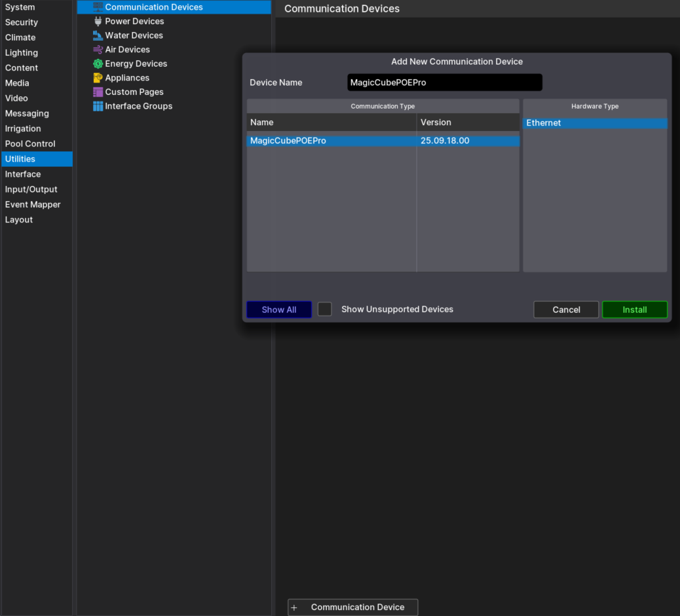680x616 pixels.
Task: Click the Appliances yellow icon
Action: [x=98, y=78]
